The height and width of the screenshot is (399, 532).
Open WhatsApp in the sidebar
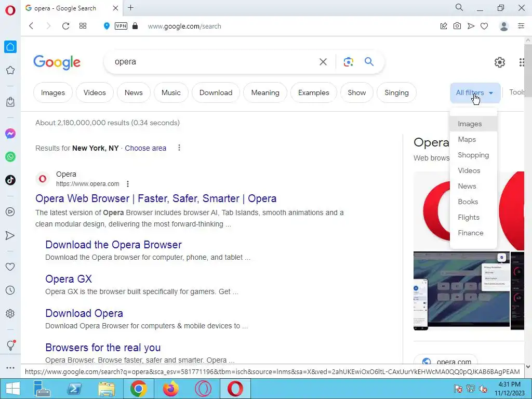[10, 157]
